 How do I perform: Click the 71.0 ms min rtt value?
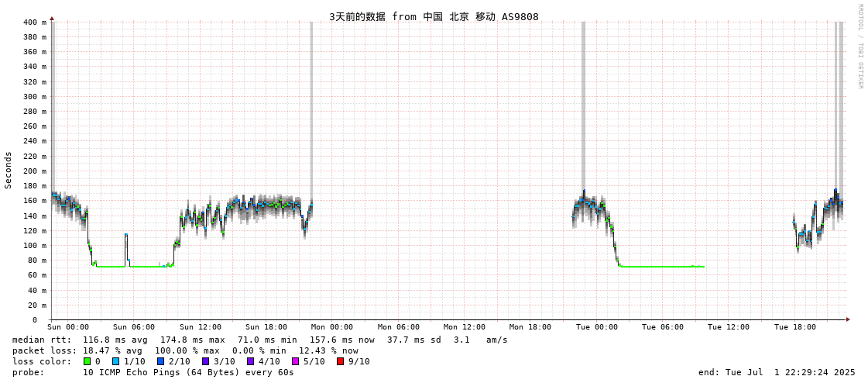tap(267, 340)
